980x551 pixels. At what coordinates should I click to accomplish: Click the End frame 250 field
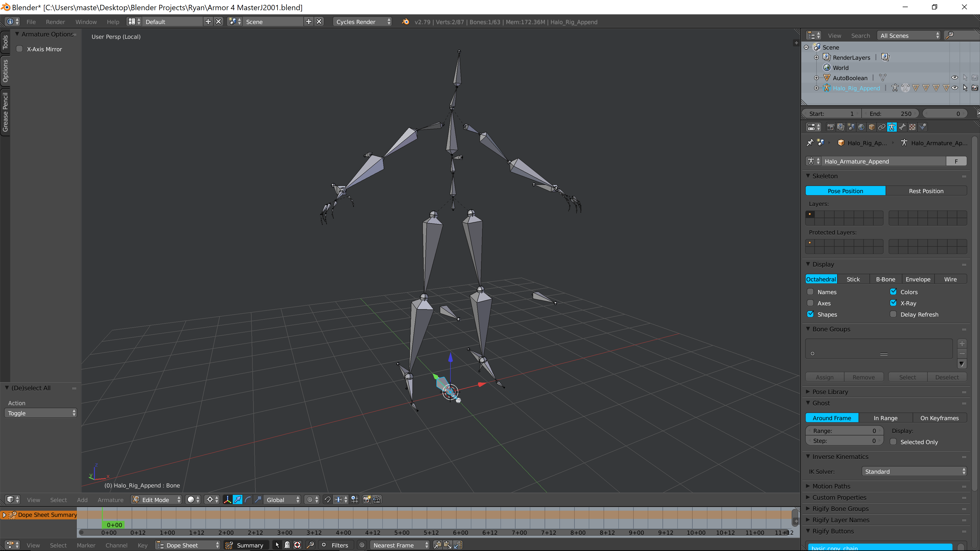point(890,114)
